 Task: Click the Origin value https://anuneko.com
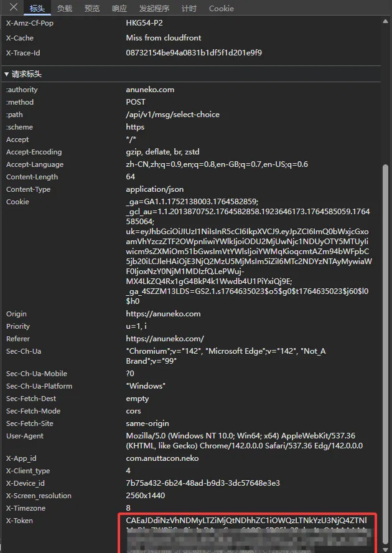tap(163, 314)
